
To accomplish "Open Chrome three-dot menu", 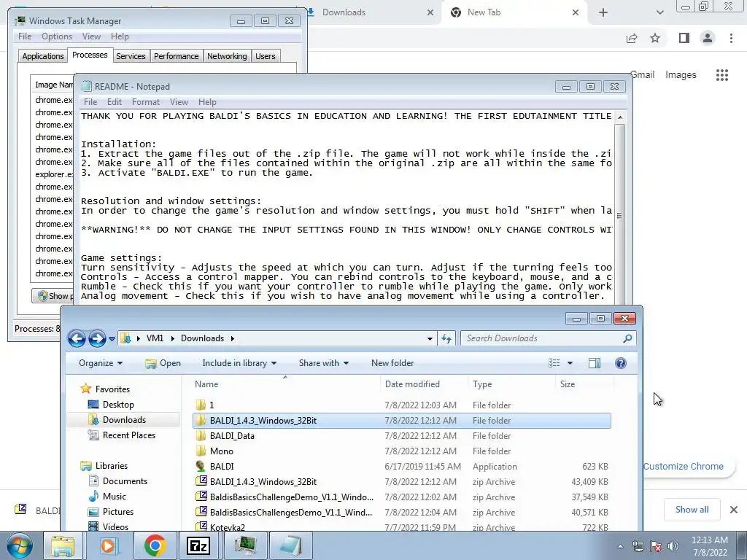I will (x=731, y=38).
